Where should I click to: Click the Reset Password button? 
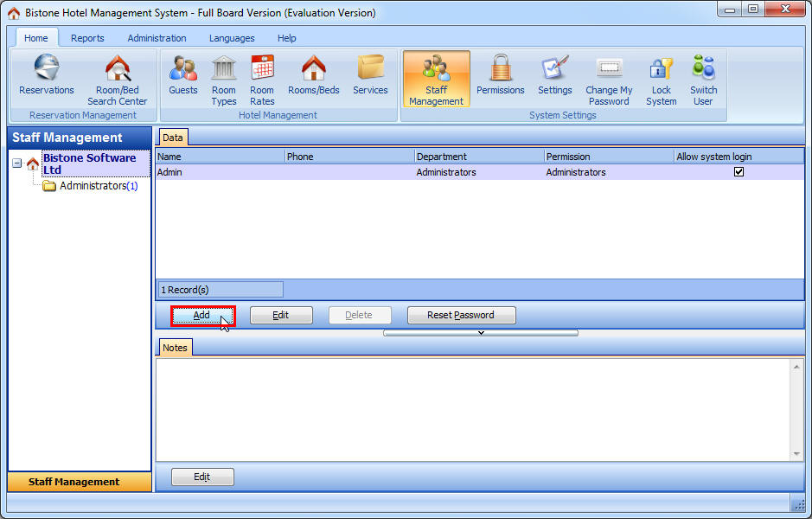click(461, 315)
